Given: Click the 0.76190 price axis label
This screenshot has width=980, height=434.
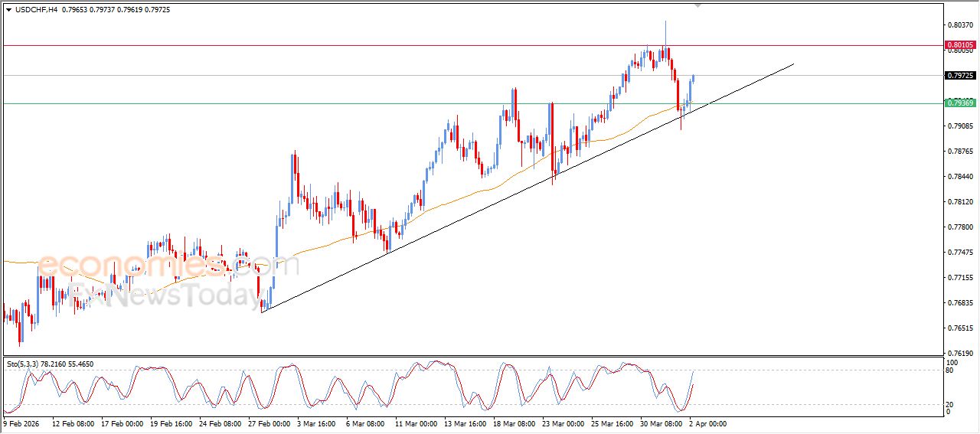Looking at the screenshot, I should pyautogui.click(x=960, y=354).
